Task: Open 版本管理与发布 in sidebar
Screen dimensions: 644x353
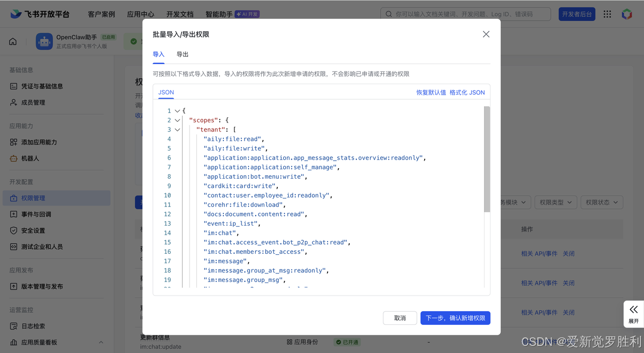Action: (42, 286)
